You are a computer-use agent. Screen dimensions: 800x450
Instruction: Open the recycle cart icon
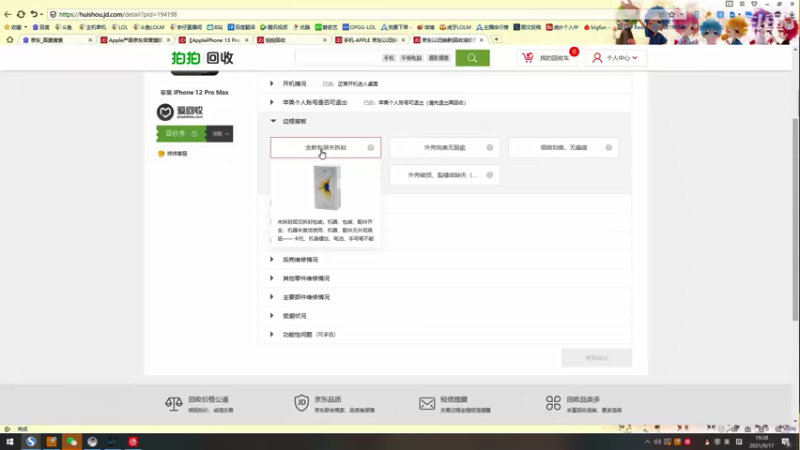click(x=528, y=58)
